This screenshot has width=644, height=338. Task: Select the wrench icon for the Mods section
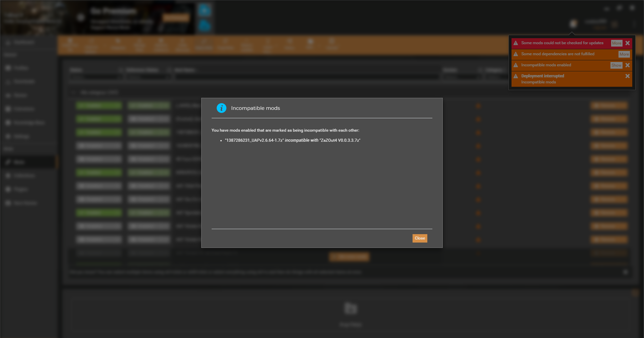(8, 162)
